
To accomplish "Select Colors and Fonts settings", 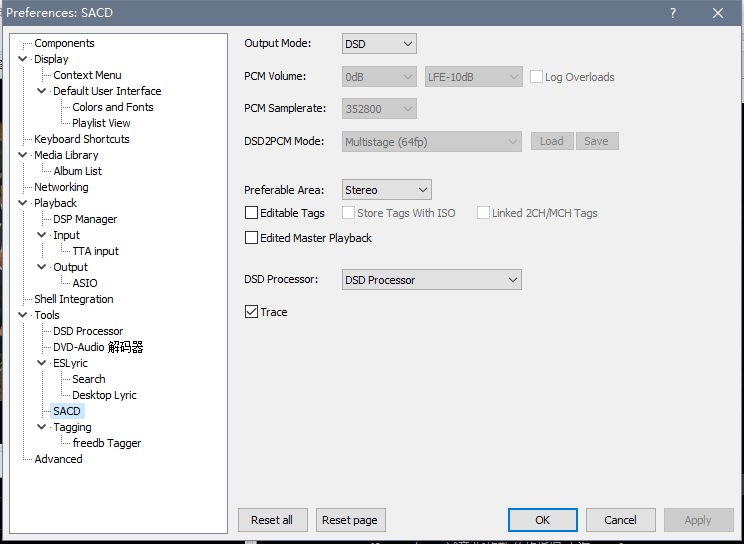I will (112, 107).
